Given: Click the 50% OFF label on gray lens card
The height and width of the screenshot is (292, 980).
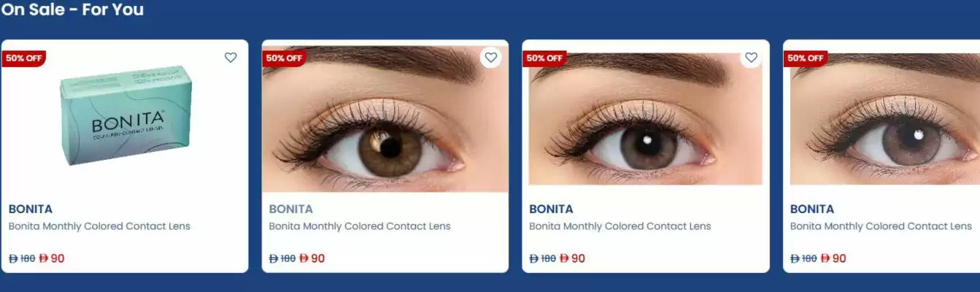Looking at the screenshot, I should [545, 58].
